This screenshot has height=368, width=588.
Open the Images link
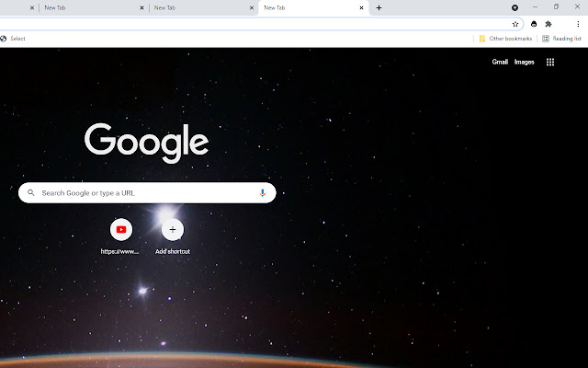525,62
